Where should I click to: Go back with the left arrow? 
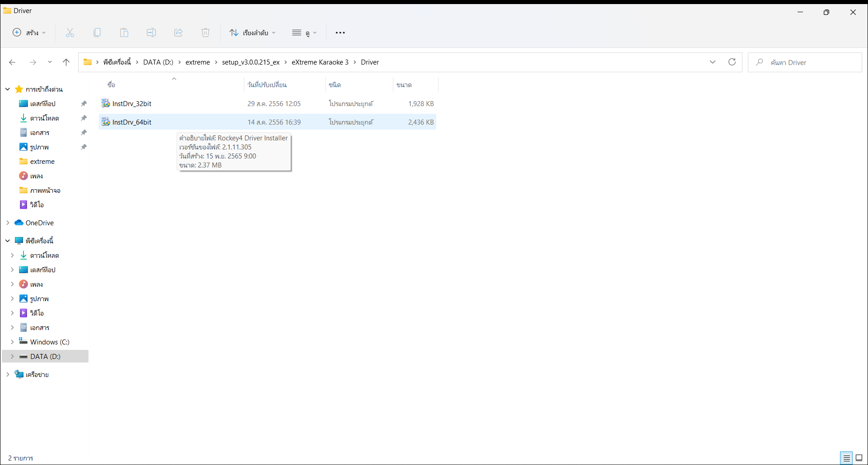(12, 62)
